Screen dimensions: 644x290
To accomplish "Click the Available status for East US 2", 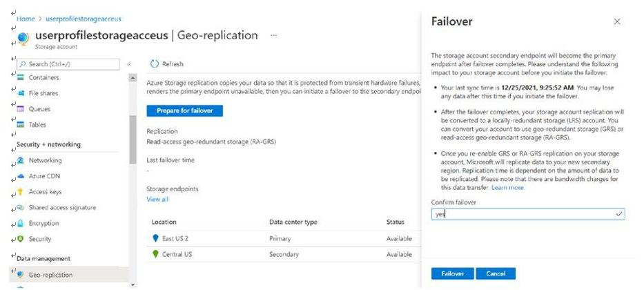I will pyautogui.click(x=399, y=238).
